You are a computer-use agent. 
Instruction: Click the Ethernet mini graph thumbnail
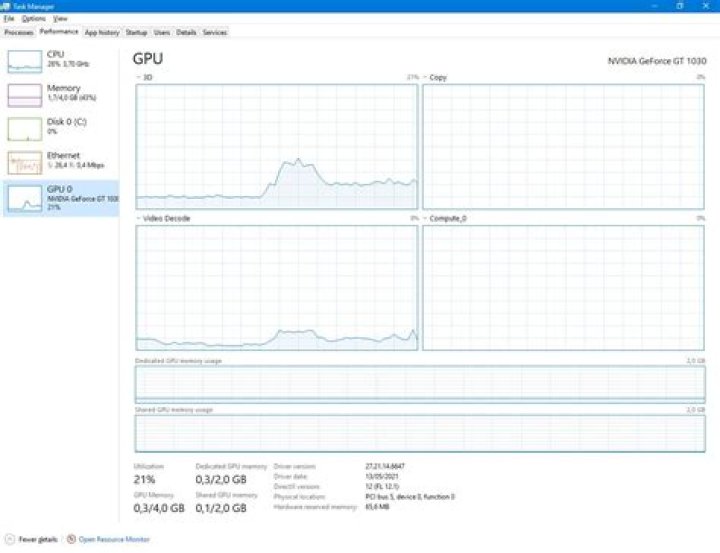[x=25, y=163]
